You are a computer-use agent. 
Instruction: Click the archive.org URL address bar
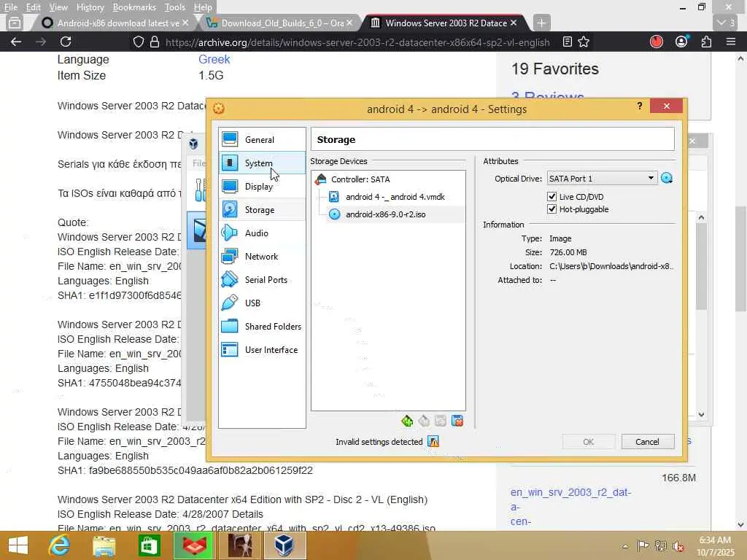coord(357,42)
